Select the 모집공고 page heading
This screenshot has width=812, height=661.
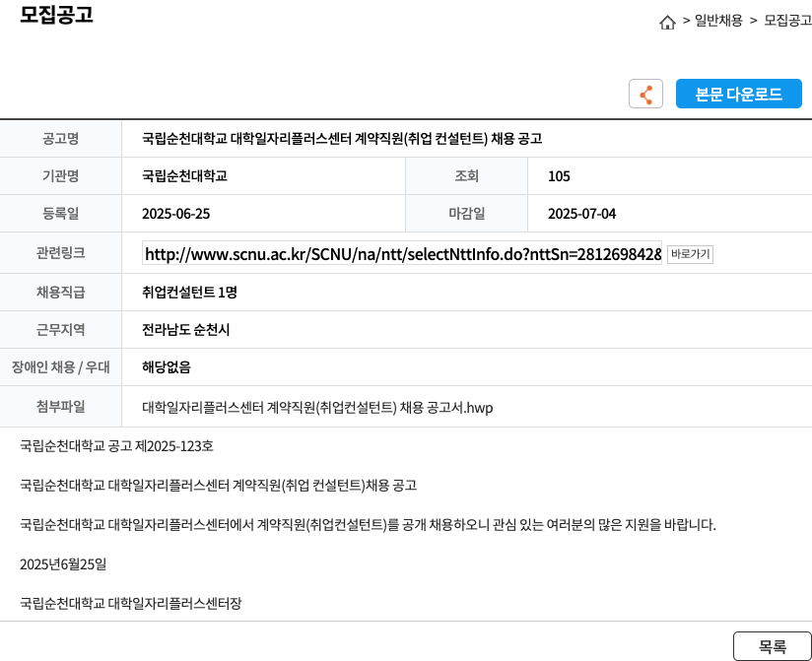click(x=56, y=15)
